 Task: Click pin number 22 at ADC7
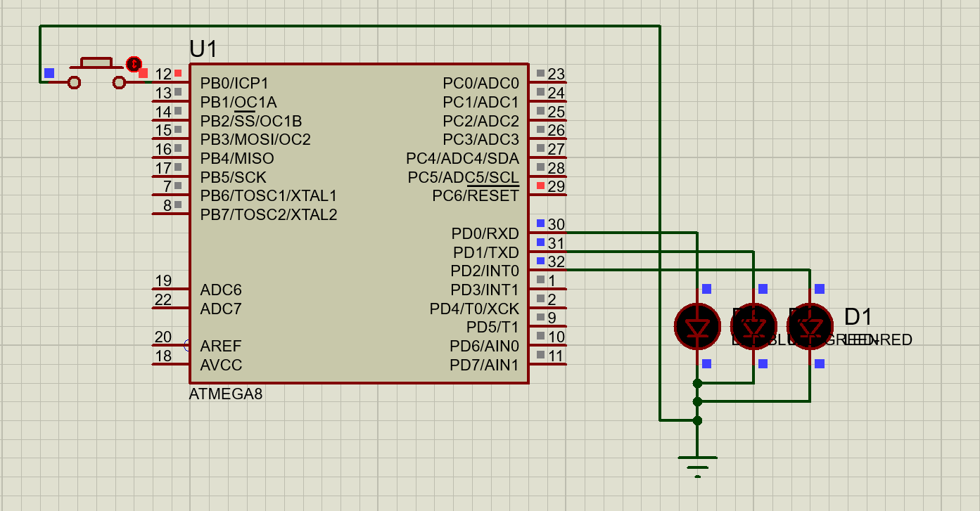point(163,299)
